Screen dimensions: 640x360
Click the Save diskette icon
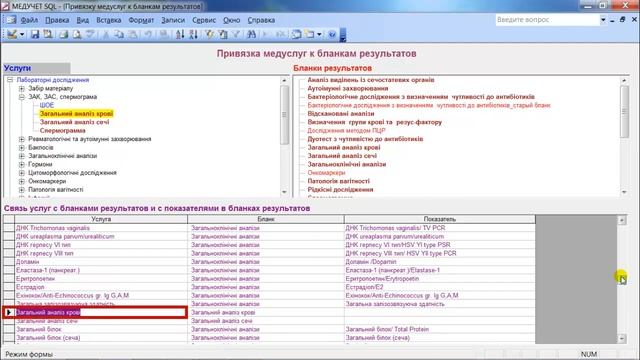coord(35,34)
